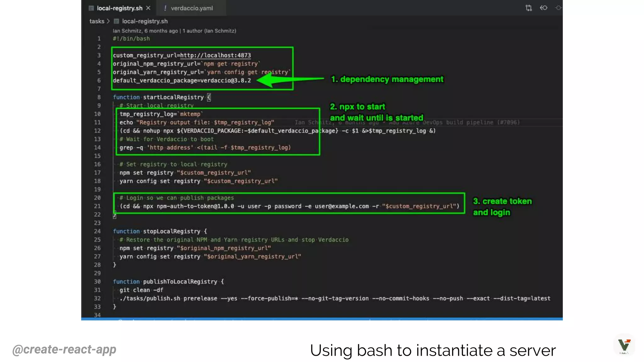Click npm set registry "$custom_registry_url" line
Image resolution: width=644 pixels, height=362 pixels.
[185, 173]
